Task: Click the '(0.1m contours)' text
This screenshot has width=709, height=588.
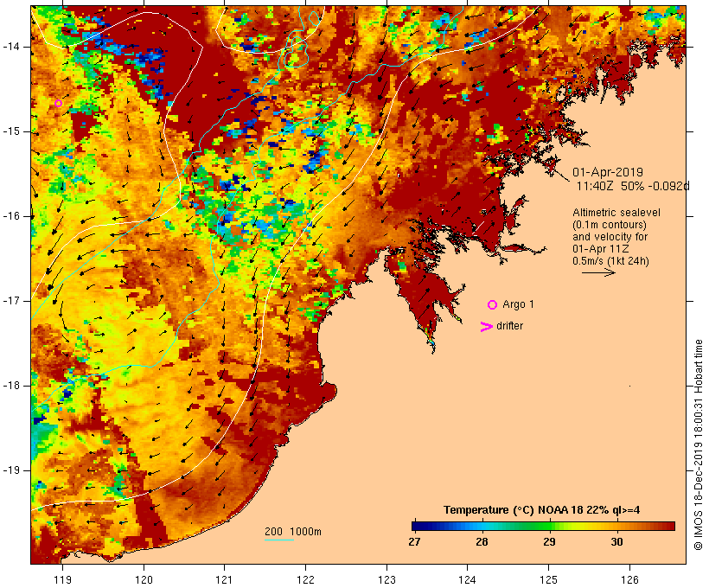Action: pyautogui.click(x=610, y=225)
